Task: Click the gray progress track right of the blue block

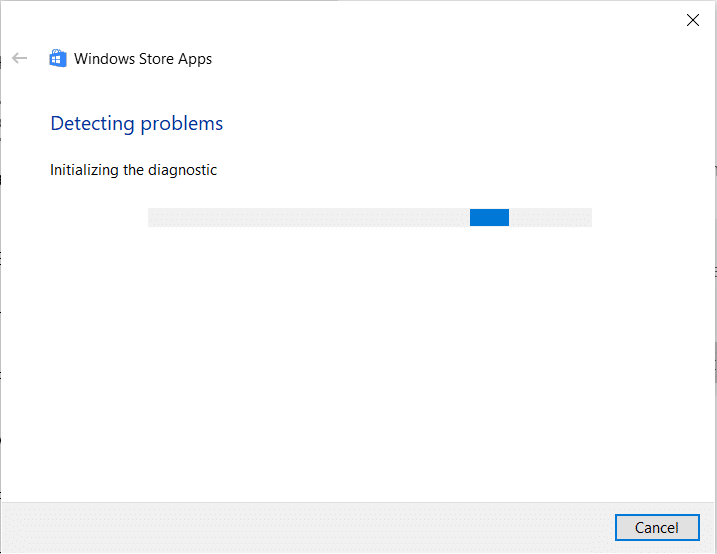Action: [x=550, y=218]
